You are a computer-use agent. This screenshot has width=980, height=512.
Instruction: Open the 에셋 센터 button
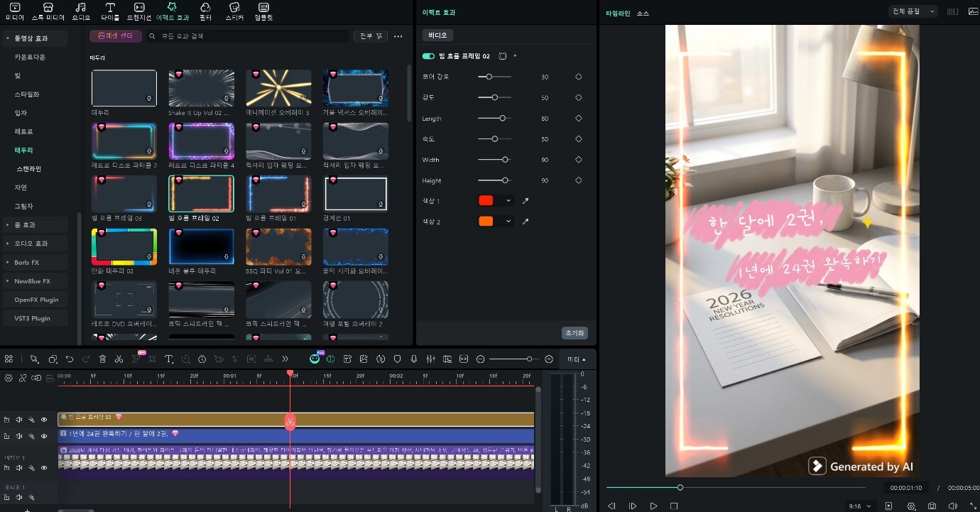pyautogui.click(x=115, y=36)
